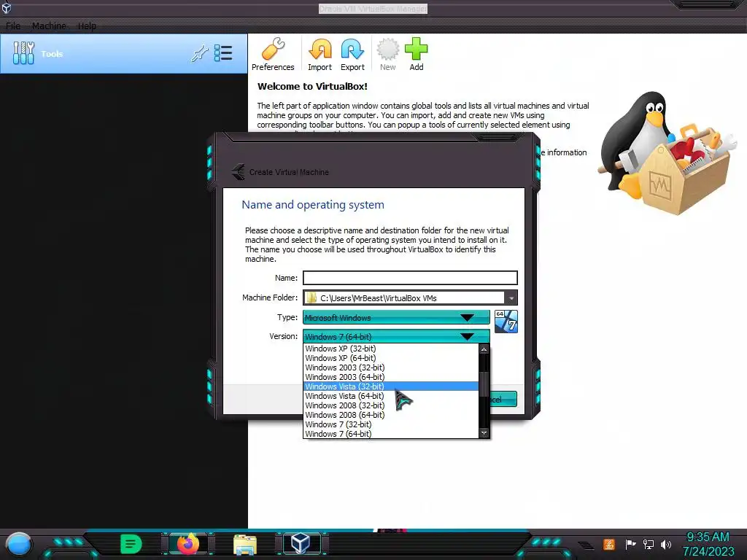747x560 pixels.
Task: Select Windows XP (64-bit) from list
Action: click(x=391, y=358)
